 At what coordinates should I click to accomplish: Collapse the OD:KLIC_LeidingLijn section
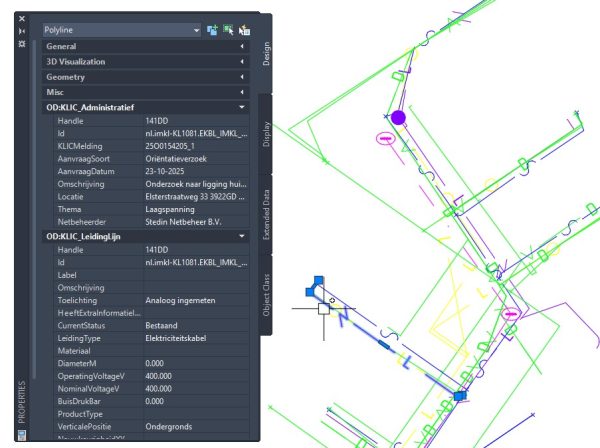click(x=242, y=236)
